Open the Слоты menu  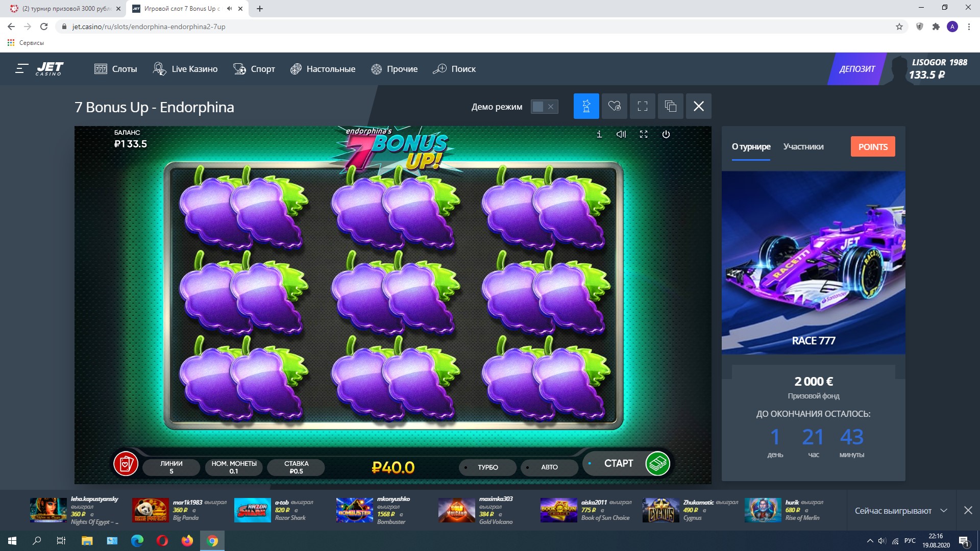point(116,69)
